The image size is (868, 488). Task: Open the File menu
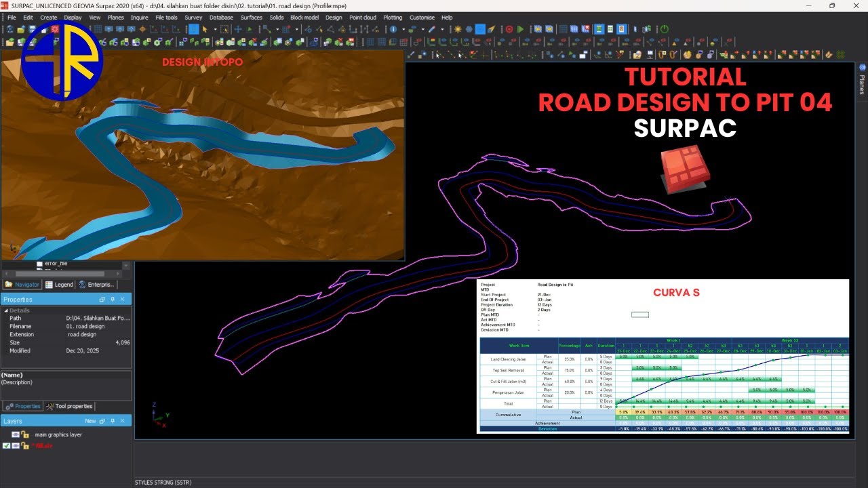[x=12, y=18]
